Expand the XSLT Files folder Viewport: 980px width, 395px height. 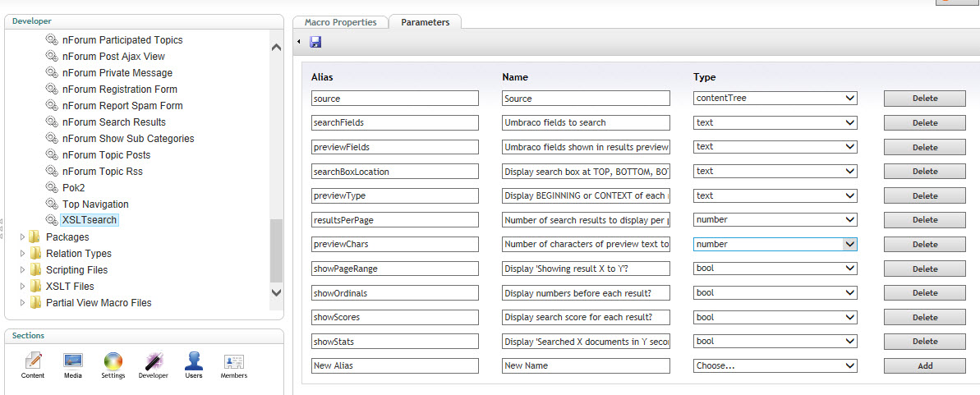[23, 287]
